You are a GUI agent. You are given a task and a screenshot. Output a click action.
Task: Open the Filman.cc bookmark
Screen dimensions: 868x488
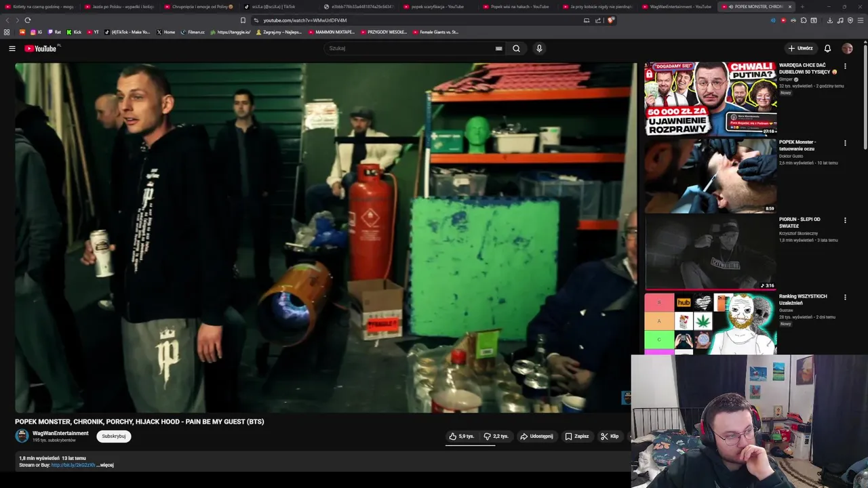point(193,32)
